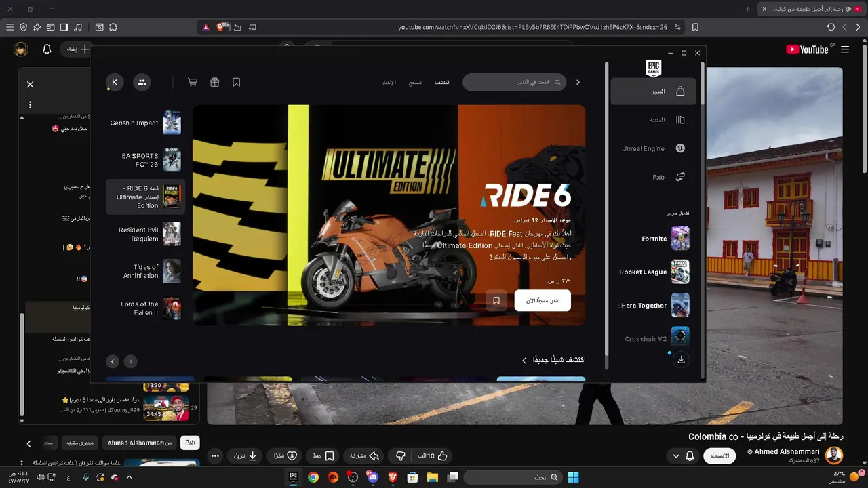The image size is (868, 488).
Task: Open Fab marketplace in Epic launcher sidebar
Action: click(653, 177)
